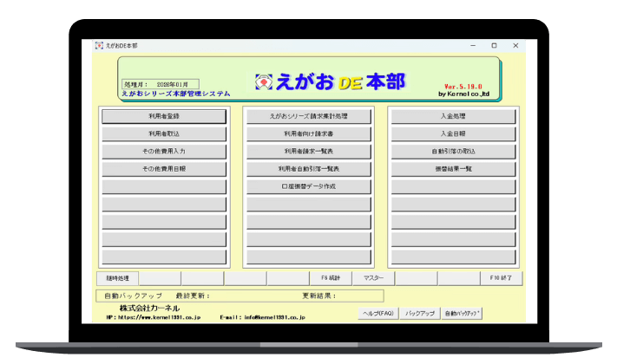Launch 口座振替データ作成
This screenshot has width=617, height=364.
click(x=308, y=186)
